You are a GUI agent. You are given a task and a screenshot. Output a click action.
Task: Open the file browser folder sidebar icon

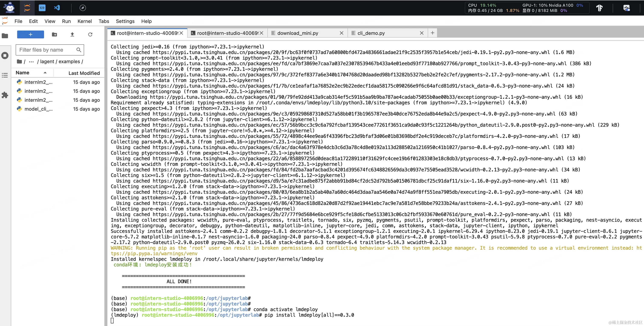(x=5, y=36)
